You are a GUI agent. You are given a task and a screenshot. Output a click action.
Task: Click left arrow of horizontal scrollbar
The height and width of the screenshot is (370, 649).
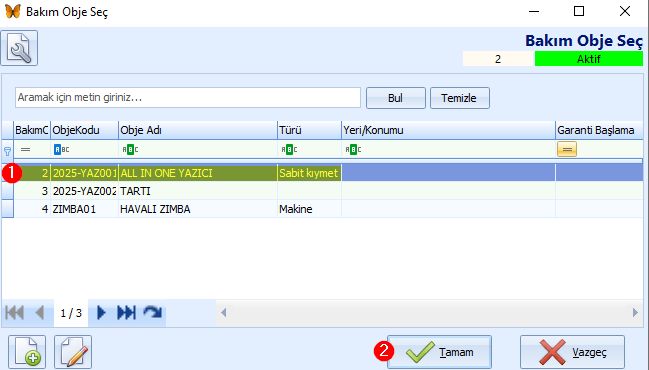[x=224, y=312]
